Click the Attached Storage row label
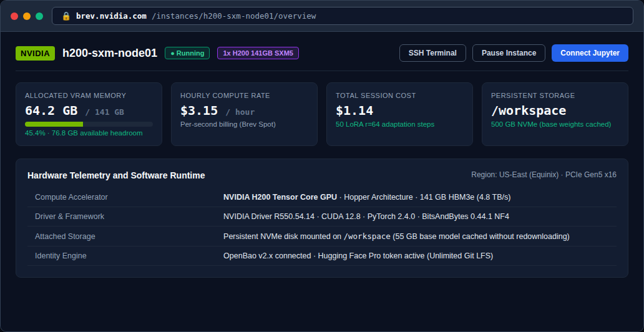The image size is (644, 332). pos(65,237)
